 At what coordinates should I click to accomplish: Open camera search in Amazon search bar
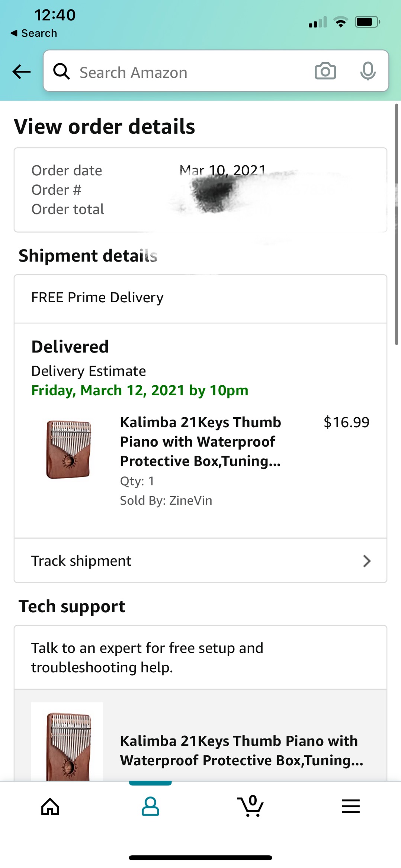(325, 71)
